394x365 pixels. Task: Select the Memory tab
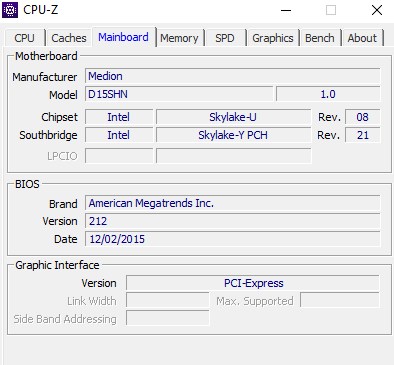[180, 38]
